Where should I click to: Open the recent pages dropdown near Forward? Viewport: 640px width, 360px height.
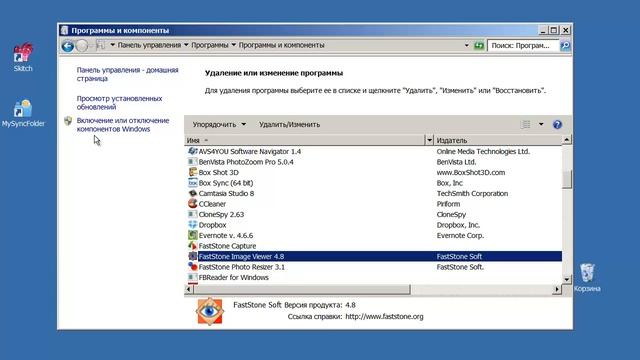pos(92,46)
